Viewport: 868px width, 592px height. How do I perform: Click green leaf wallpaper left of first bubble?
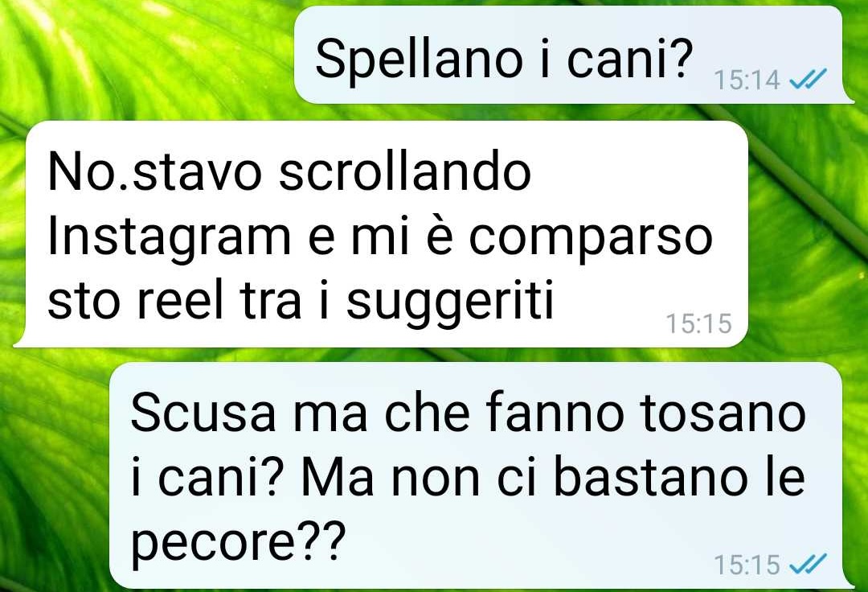click(x=144, y=55)
